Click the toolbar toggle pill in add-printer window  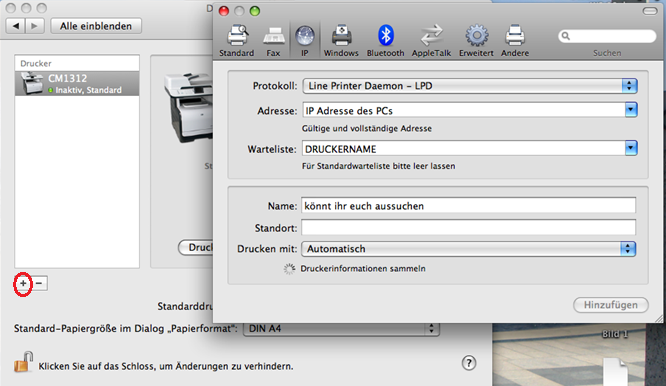pos(649,11)
